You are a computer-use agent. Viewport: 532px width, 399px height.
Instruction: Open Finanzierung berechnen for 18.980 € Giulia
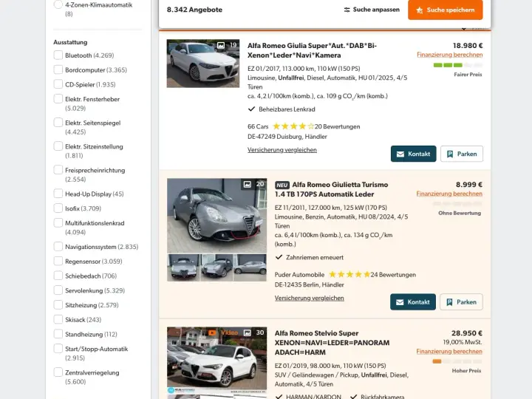[449, 55]
